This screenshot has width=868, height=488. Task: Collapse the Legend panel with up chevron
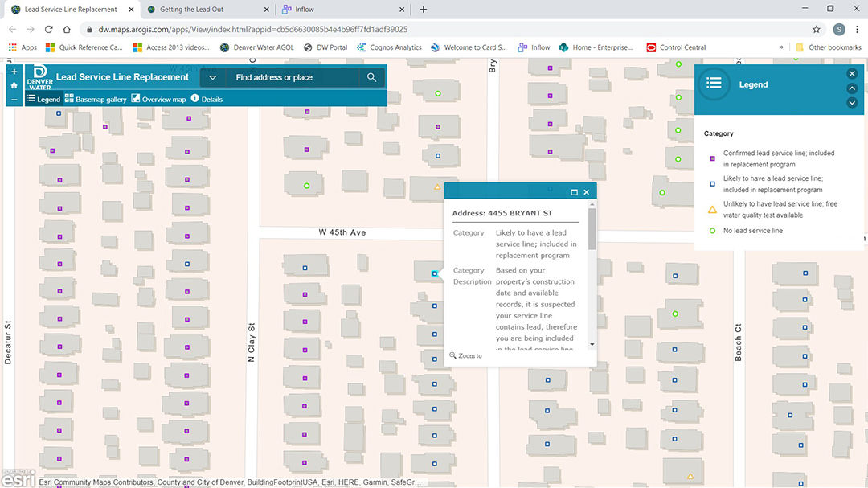(852, 88)
